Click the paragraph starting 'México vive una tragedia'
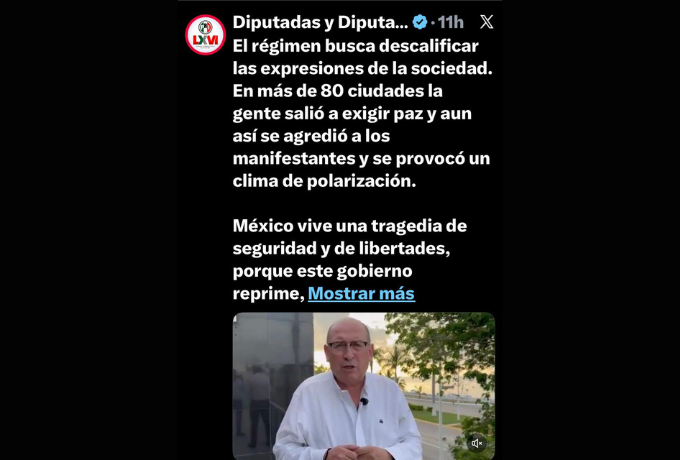 point(350,259)
